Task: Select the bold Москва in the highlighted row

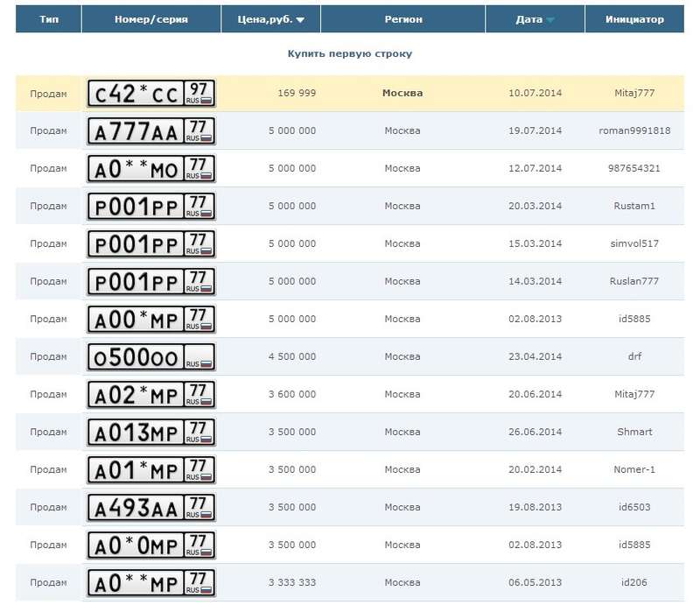Action: (x=402, y=93)
